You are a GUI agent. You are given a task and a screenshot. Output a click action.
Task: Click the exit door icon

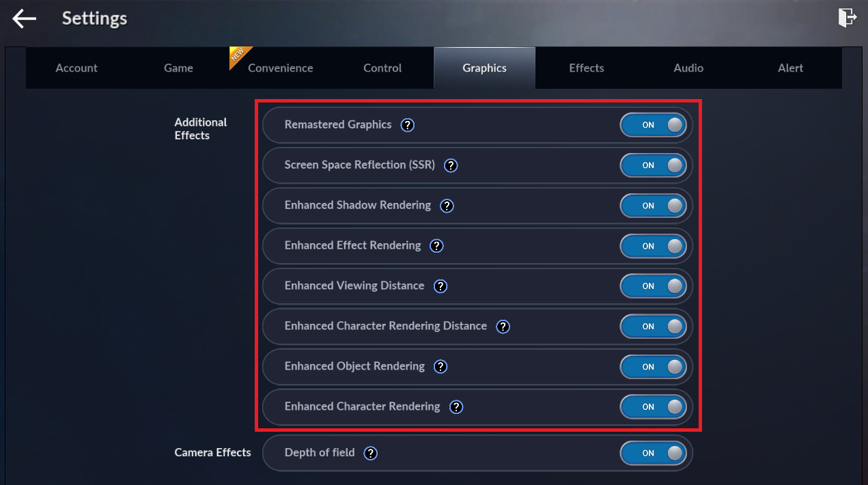847,18
